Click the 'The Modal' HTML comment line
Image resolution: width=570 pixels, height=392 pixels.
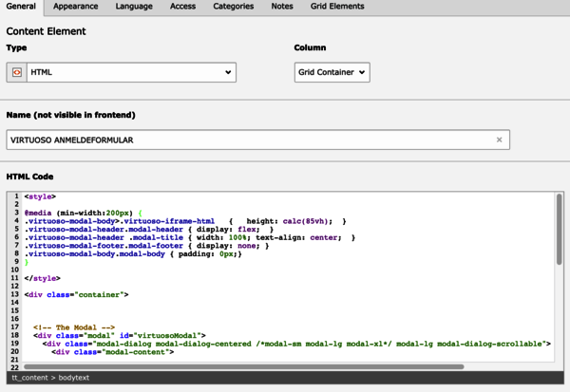[x=74, y=327]
